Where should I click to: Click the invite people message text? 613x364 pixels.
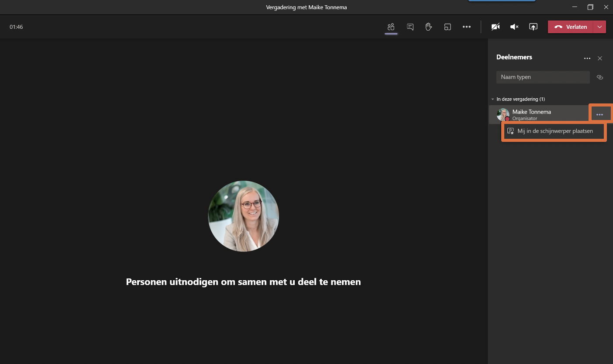(243, 282)
